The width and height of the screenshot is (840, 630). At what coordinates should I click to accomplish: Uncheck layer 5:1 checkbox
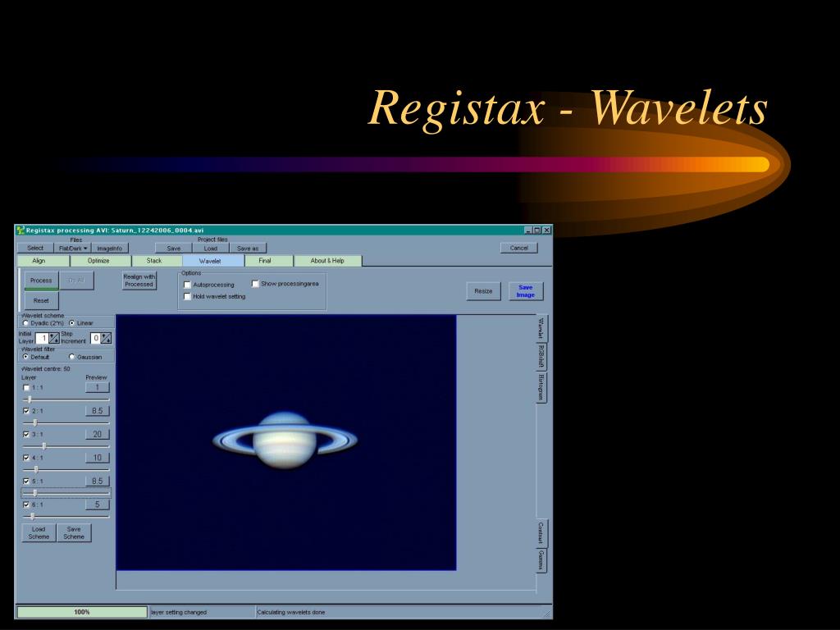click(x=26, y=482)
